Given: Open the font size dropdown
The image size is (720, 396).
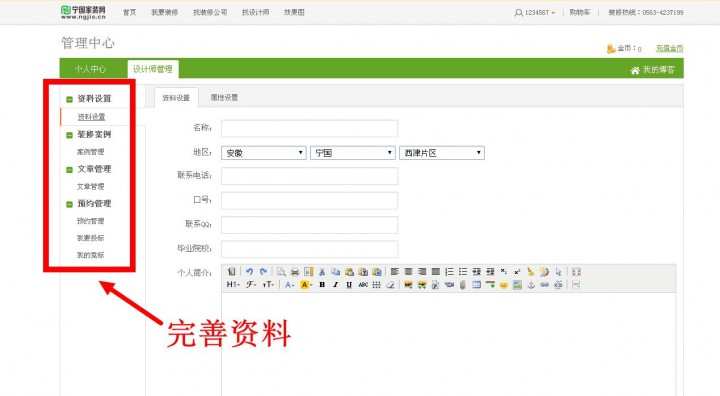Looking at the screenshot, I should pyautogui.click(x=268, y=285).
